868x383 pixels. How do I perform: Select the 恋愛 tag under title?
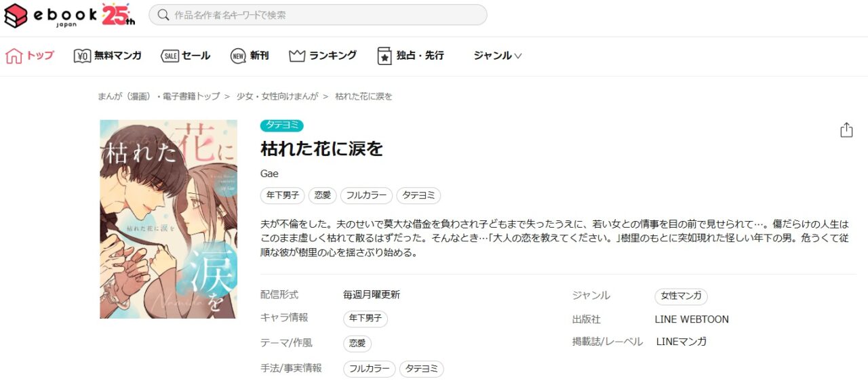pos(323,196)
